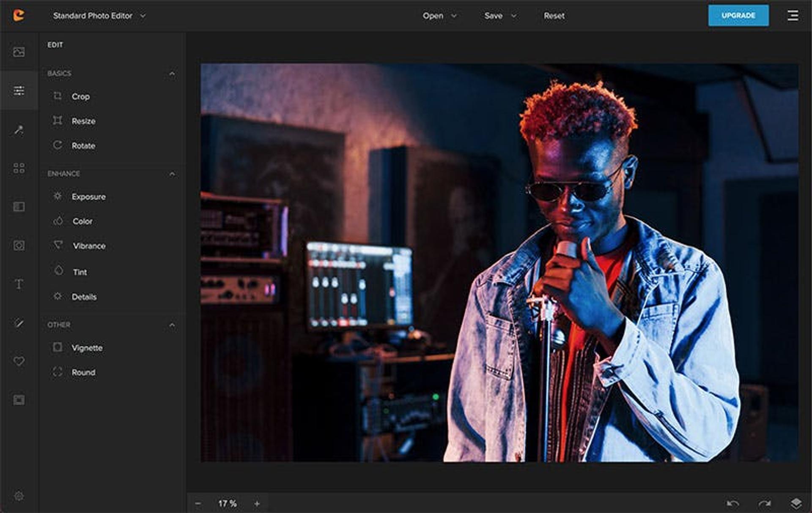
Task: Collapse the Enhance section chevron
Action: click(172, 174)
